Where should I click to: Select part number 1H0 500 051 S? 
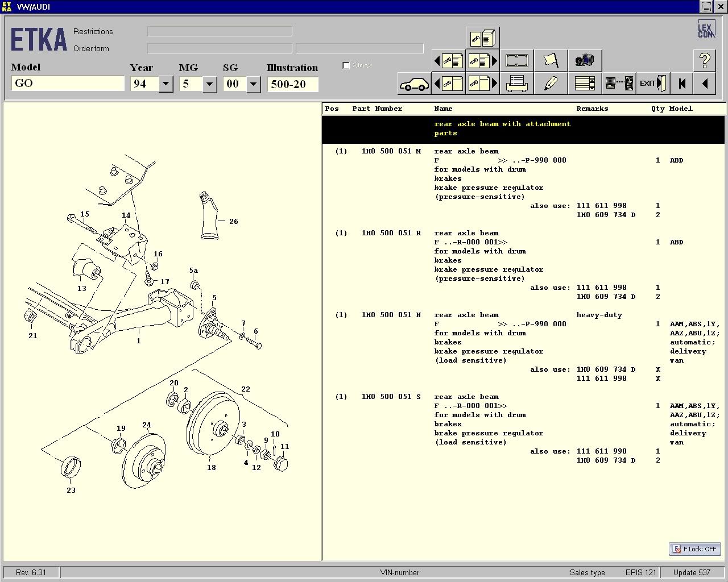[391, 397]
